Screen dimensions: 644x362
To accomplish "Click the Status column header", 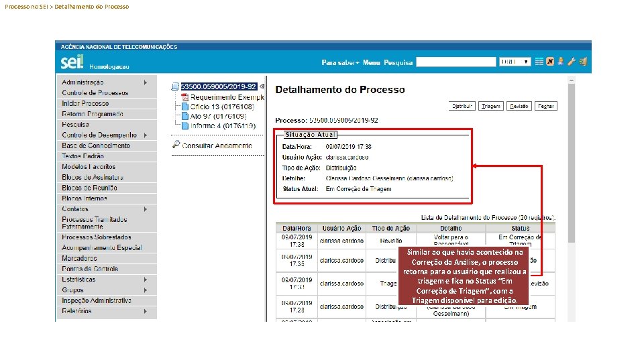I will pyautogui.click(x=521, y=228).
